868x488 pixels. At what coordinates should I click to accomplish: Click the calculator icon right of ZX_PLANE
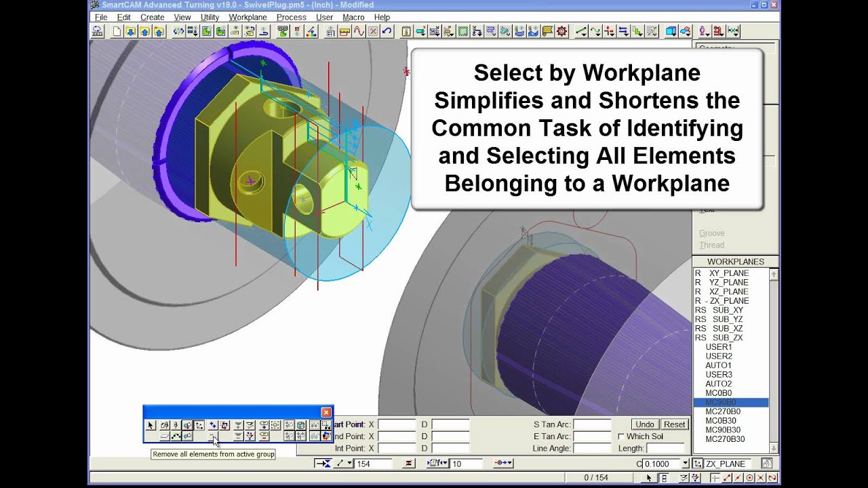click(x=766, y=464)
